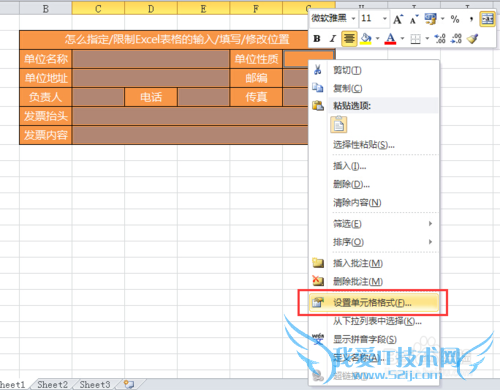The height and width of the screenshot is (390, 500).
Task: Apply the red font color A
Action: click(x=390, y=39)
